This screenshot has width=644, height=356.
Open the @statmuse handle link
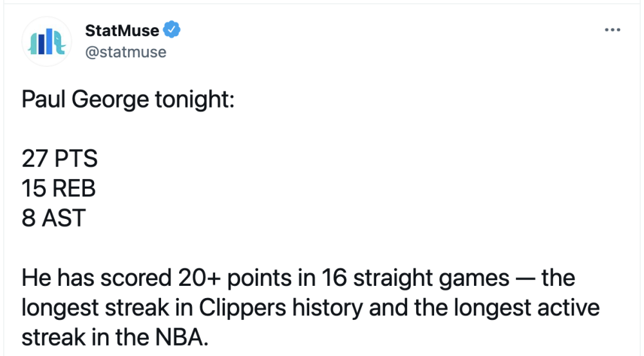(x=126, y=52)
